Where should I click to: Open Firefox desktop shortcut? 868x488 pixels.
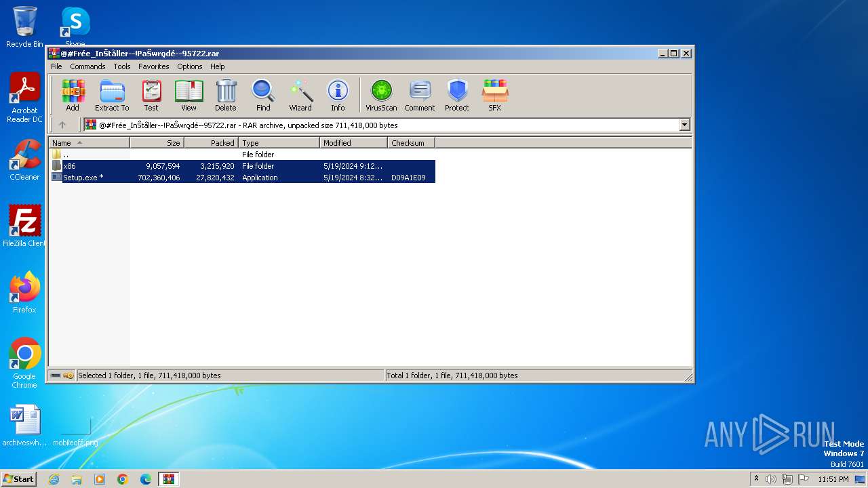pos(24,292)
